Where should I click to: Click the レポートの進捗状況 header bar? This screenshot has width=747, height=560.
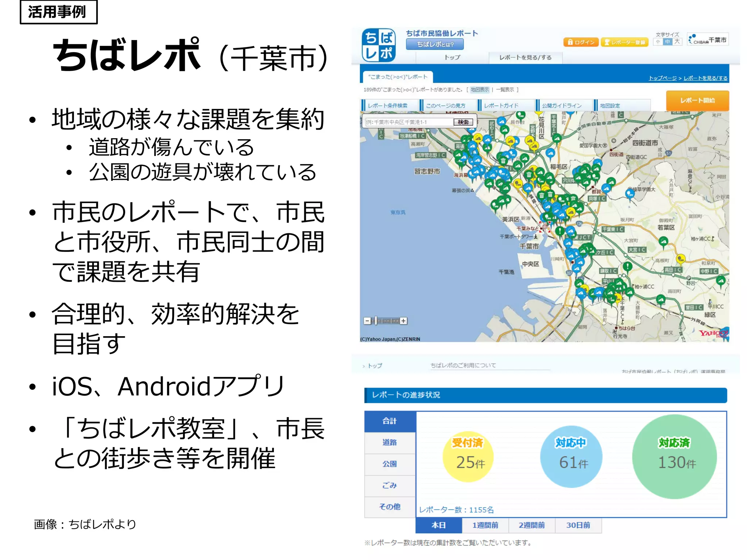coord(546,395)
